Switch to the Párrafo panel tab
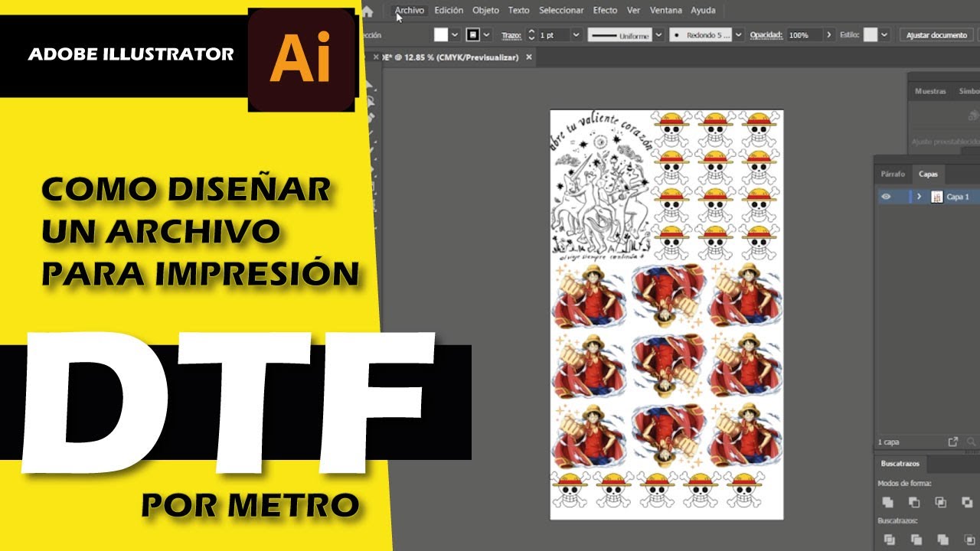The image size is (980, 551). pyautogui.click(x=893, y=174)
